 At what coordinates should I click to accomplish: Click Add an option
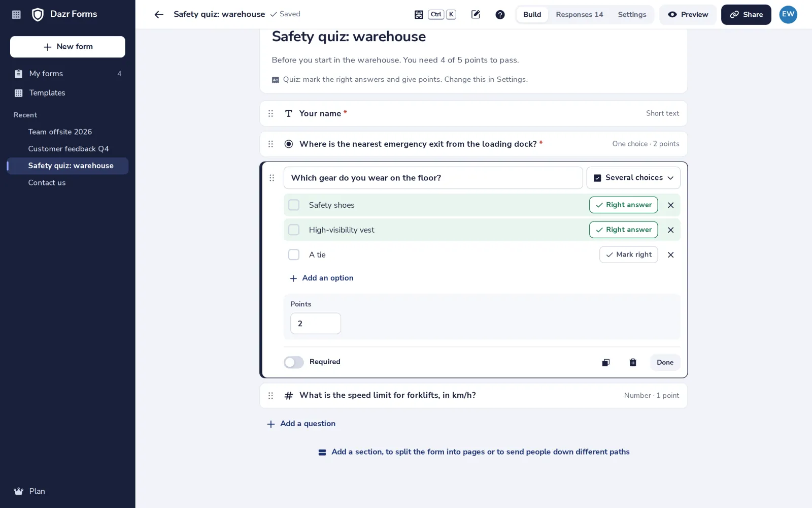(321, 278)
